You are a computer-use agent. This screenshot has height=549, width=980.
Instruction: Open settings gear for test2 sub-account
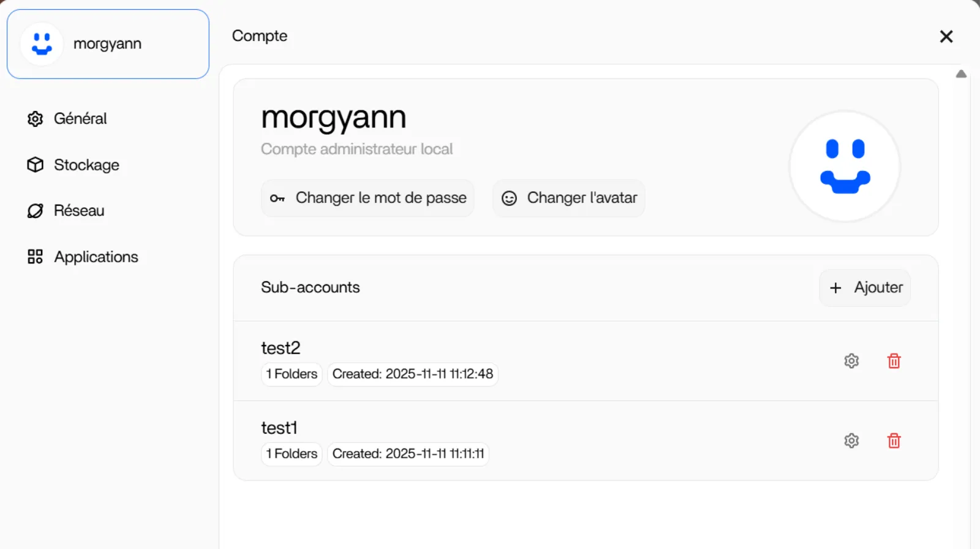click(851, 361)
